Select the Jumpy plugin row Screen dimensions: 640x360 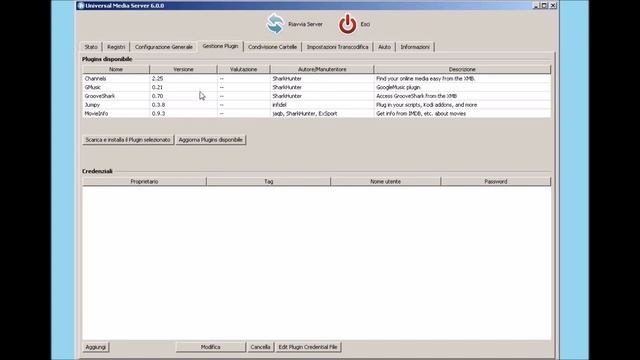click(316, 105)
